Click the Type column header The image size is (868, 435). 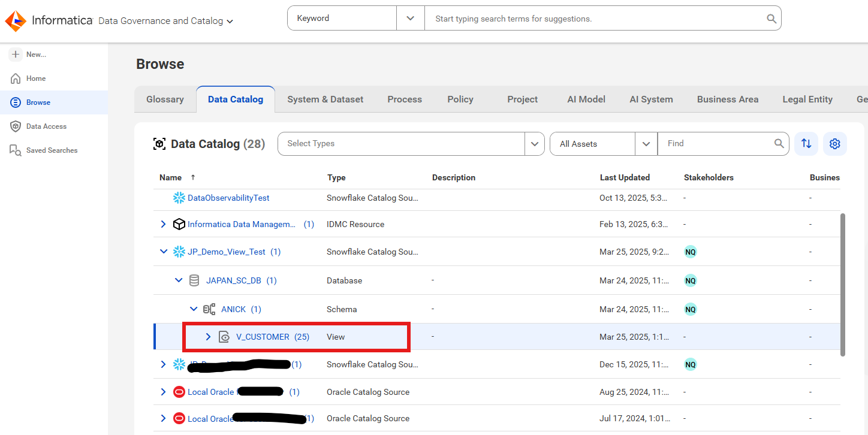coord(336,177)
